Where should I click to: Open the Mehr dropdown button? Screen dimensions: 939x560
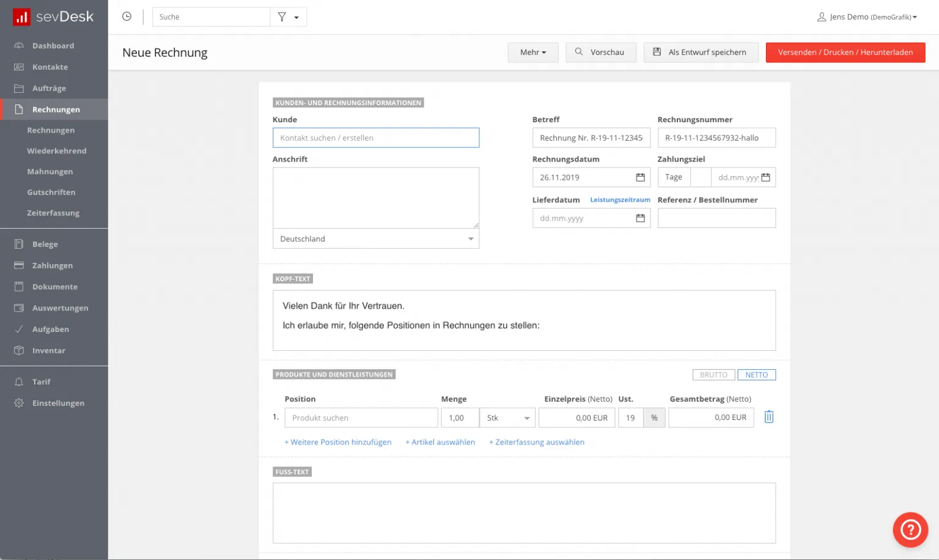click(533, 53)
